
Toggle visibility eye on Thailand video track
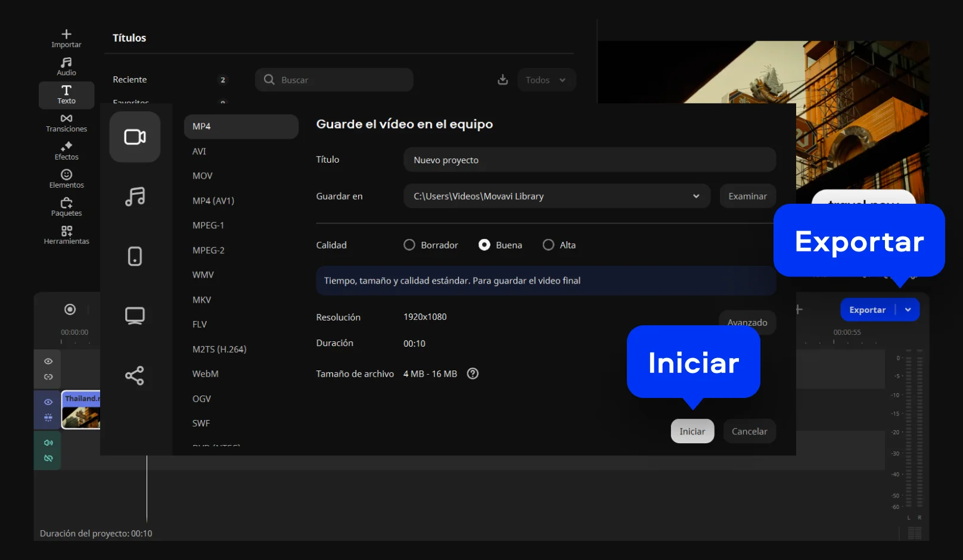(x=48, y=402)
